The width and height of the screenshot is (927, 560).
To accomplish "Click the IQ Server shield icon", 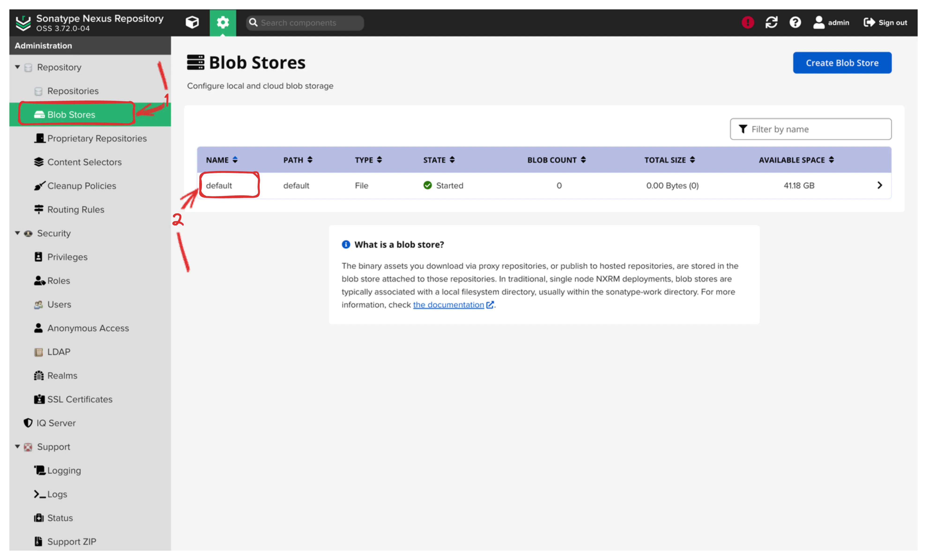I will coord(28,423).
